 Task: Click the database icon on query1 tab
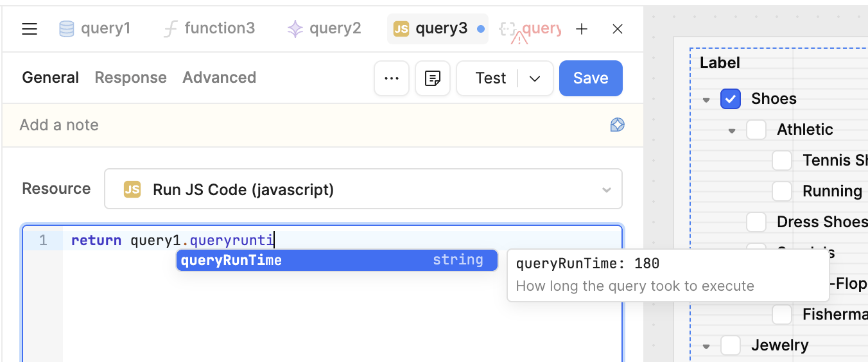67,29
